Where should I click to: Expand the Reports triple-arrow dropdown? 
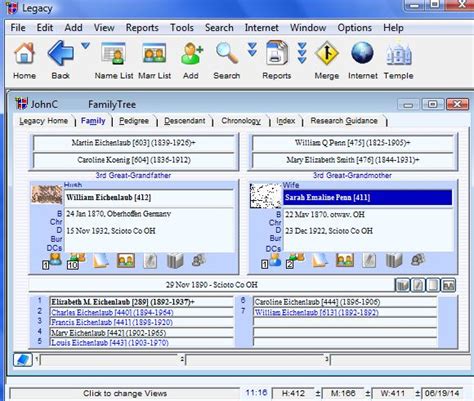click(x=302, y=53)
